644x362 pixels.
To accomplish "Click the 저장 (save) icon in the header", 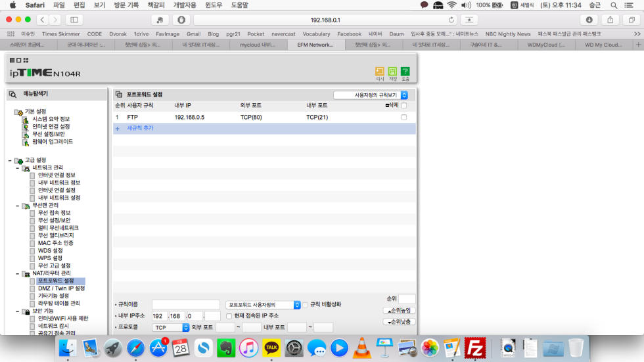I will coord(392,72).
